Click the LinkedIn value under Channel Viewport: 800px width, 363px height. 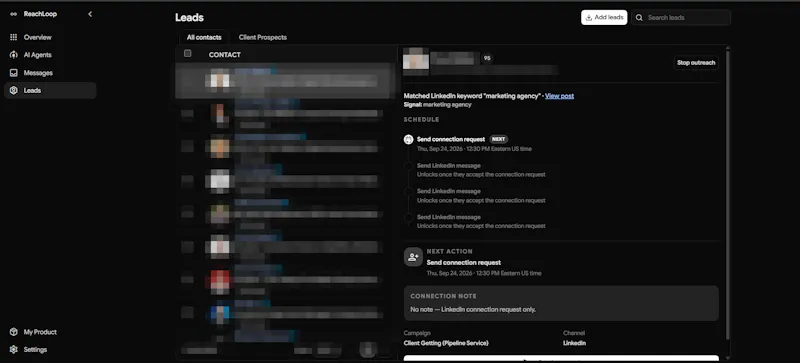point(574,343)
